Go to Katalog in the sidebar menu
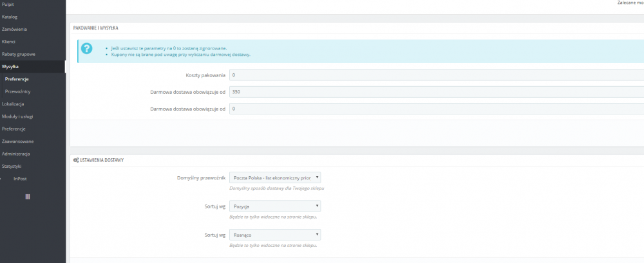The height and width of the screenshot is (263, 644). tap(10, 17)
